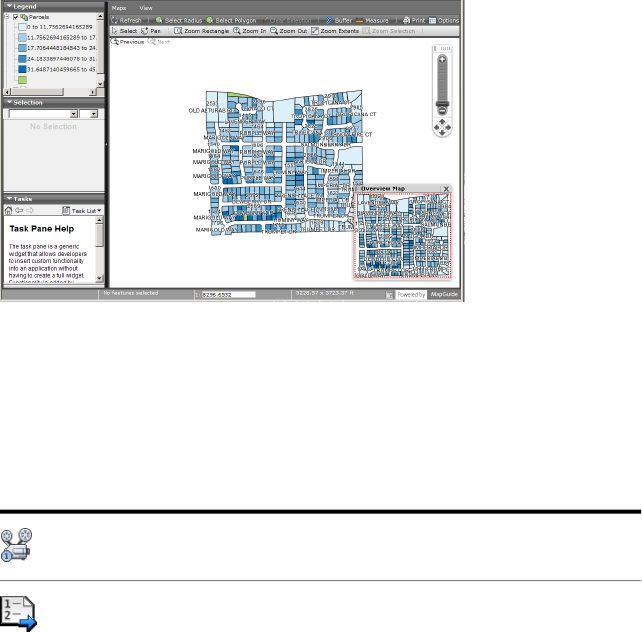The width and height of the screenshot is (642, 632).
Task: Click the Zoom Selection toolbar item
Action: pyautogui.click(x=389, y=31)
